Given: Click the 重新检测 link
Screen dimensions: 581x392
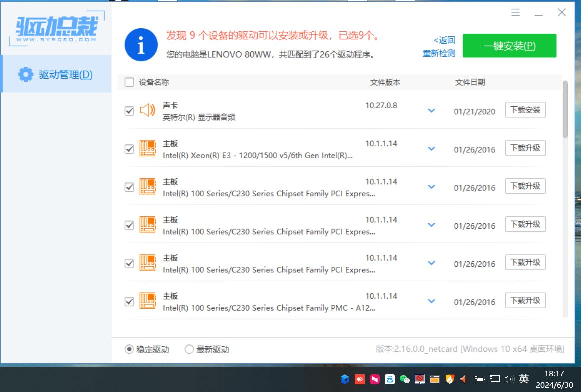Looking at the screenshot, I should (439, 53).
